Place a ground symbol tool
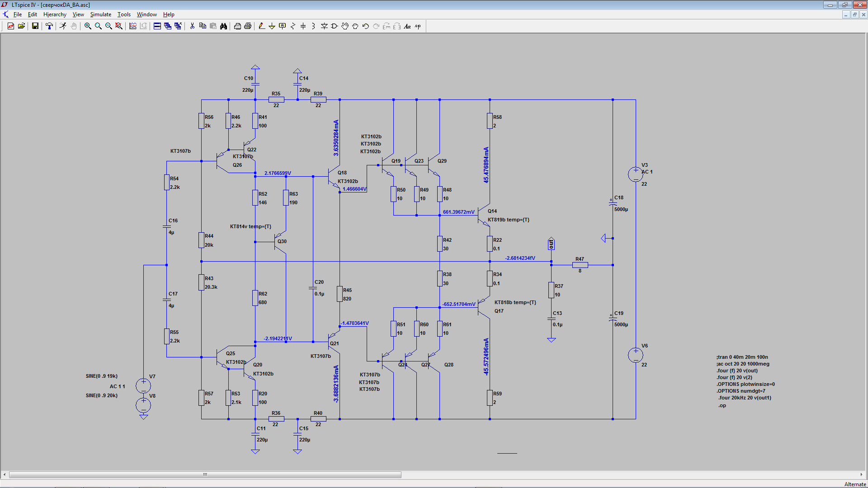Image resolution: width=868 pixels, height=488 pixels. tap(272, 26)
